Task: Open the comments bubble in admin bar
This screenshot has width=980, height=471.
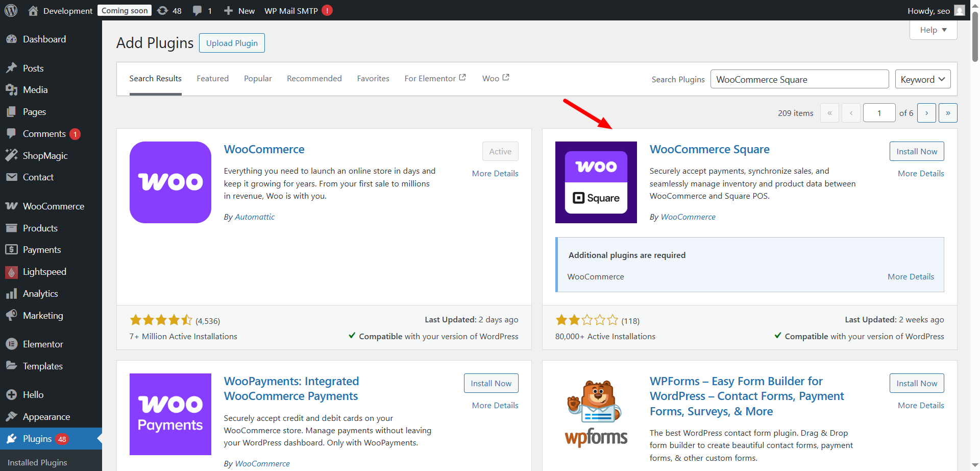Action: [197, 10]
